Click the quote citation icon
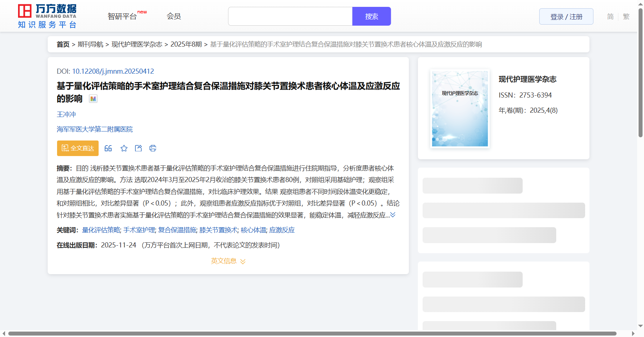Viewport: 644px width, 337px height. (x=108, y=148)
